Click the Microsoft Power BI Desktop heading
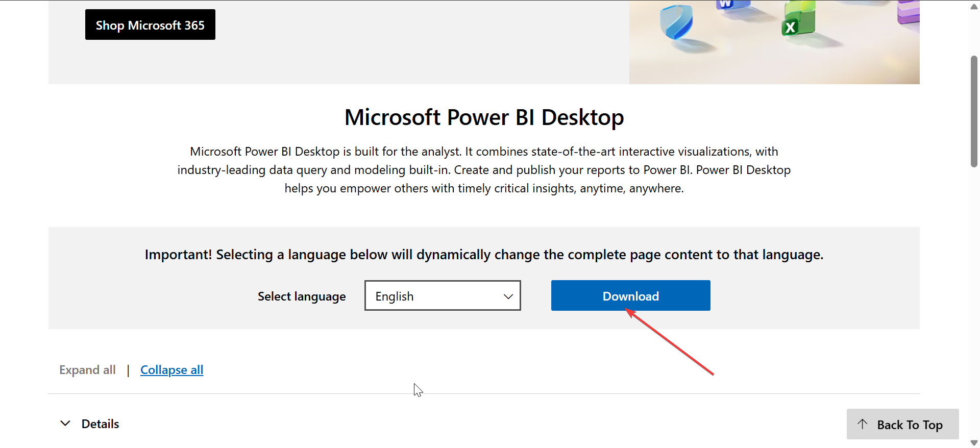This screenshot has height=448, width=980. pos(484,117)
